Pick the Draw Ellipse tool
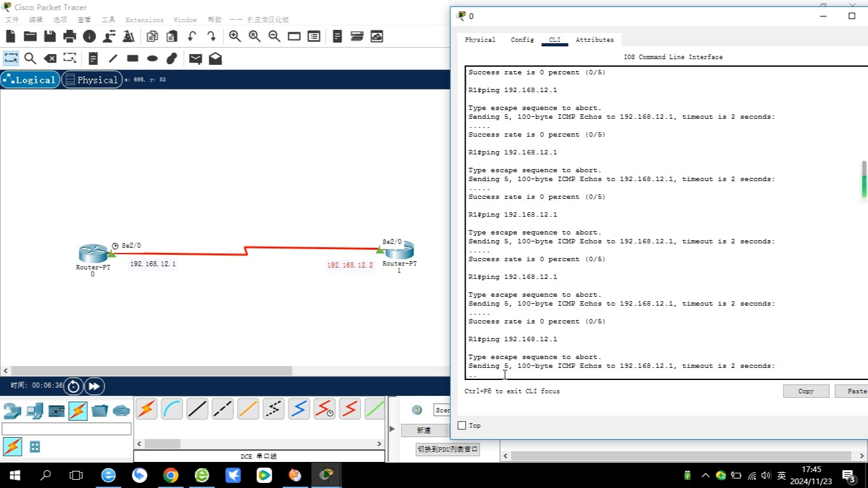 click(152, 58)
